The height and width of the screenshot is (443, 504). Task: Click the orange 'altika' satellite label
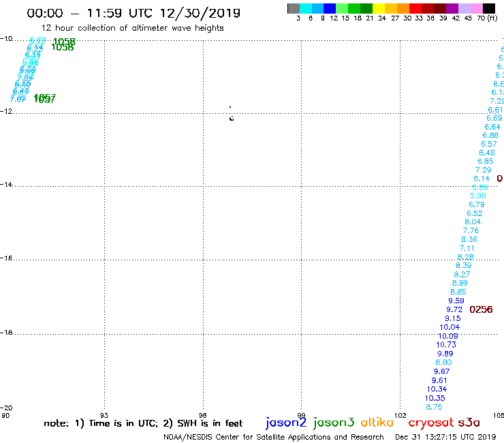pyautogui.click(x=377, y=423)
